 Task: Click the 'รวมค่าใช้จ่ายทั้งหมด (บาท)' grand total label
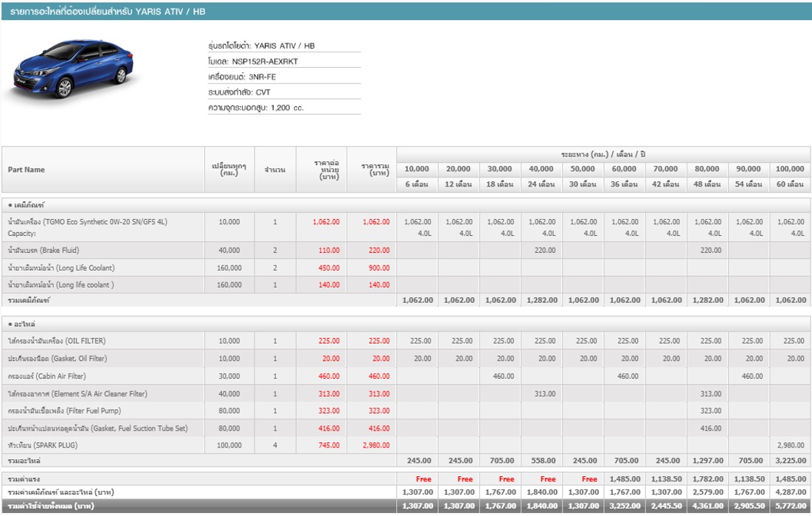pos(51,506)
